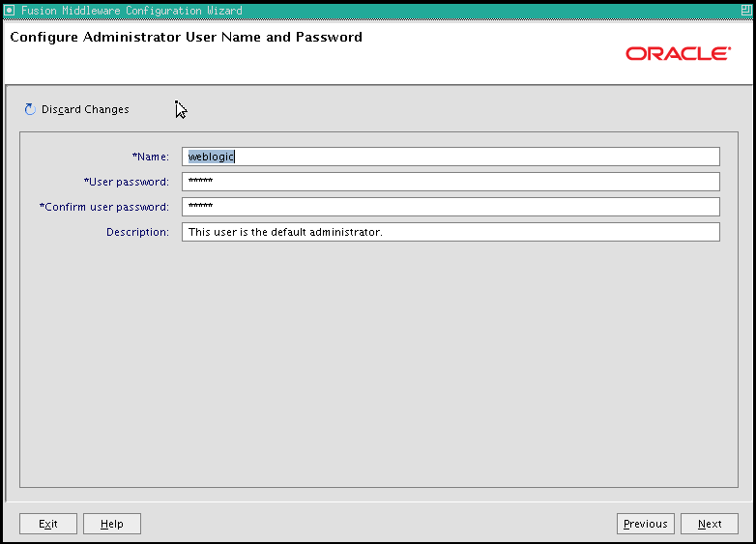Click the Discard Changes label
This screenshot has width=756, height=544.
click(85, 109)
